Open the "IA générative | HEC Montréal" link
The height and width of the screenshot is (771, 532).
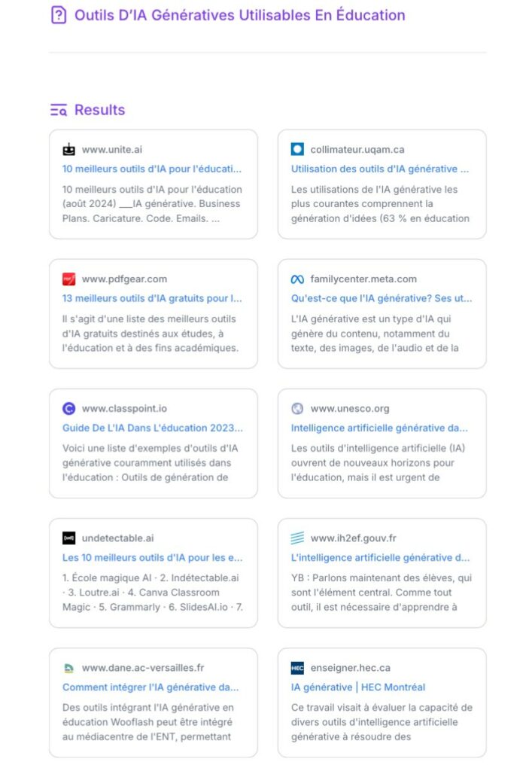[x=358, y=687]
